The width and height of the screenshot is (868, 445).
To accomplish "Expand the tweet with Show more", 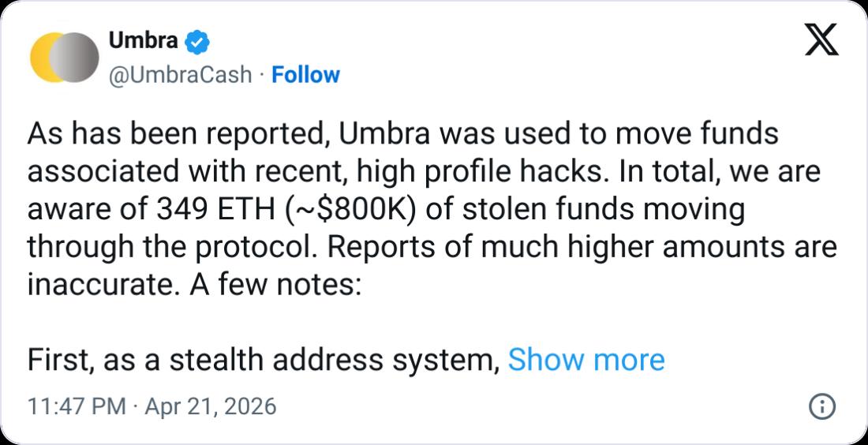I will pyautogui.click(x=586, y=360).
